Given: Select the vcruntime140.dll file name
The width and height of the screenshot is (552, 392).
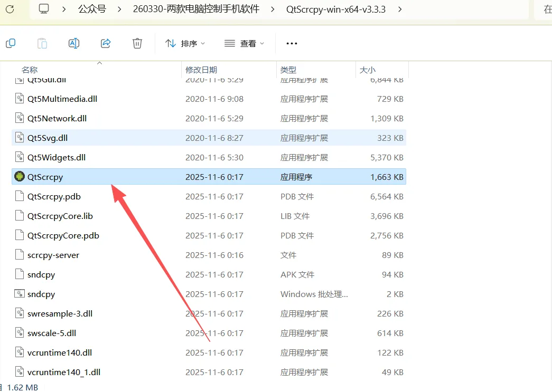Looking at the screenshot, I should click(x=60, y=352).
